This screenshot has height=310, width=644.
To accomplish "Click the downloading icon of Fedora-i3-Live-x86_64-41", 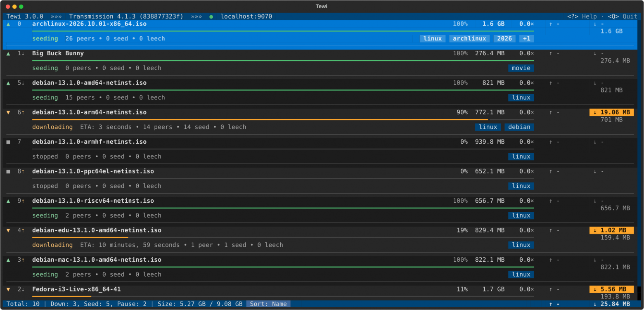I will (x=8, y=289).
